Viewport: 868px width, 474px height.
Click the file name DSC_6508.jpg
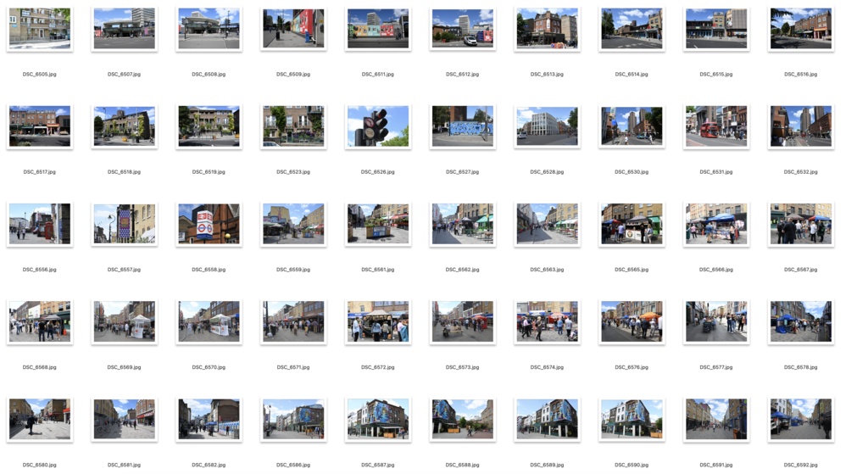tap(209, 75)
